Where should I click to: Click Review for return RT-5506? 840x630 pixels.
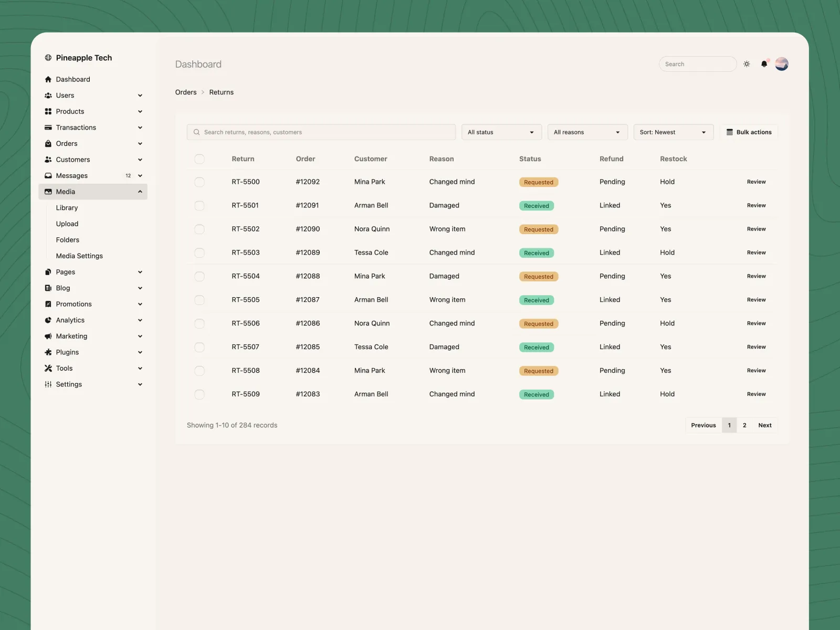756,323
